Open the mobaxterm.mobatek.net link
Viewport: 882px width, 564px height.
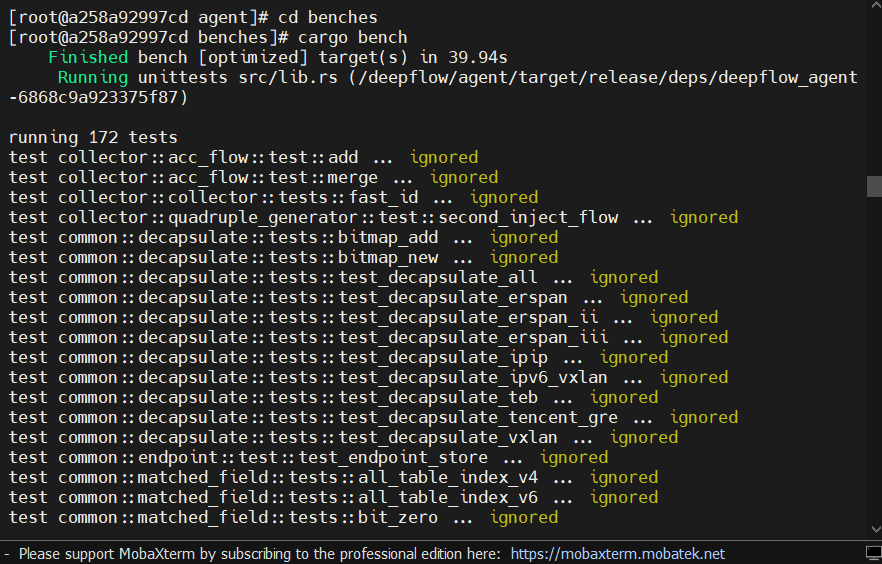pos(617,554)
